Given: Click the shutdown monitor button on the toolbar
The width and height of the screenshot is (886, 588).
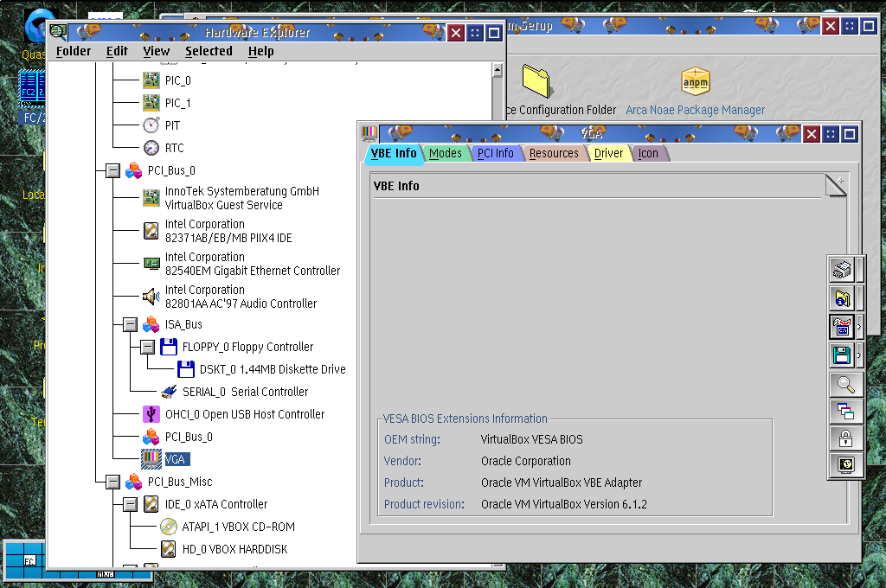Looking at the screenshot, I should point(846,465).
